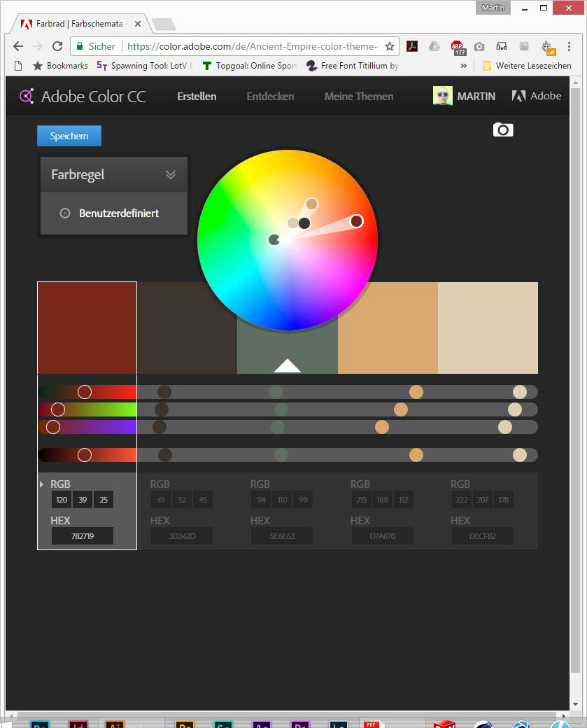Click the Martin user avatar picture
This screenshot has width=587, height=728.
[x=442, y=96]
